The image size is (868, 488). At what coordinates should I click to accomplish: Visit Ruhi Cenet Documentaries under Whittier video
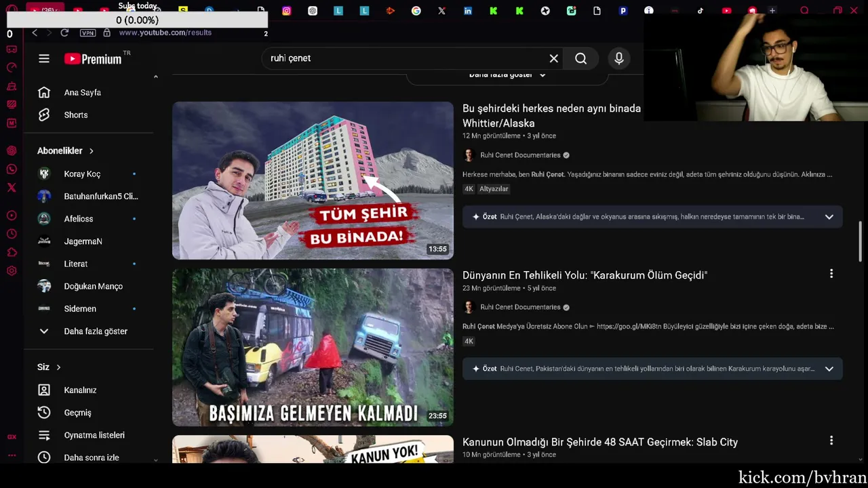coord(520,155)
